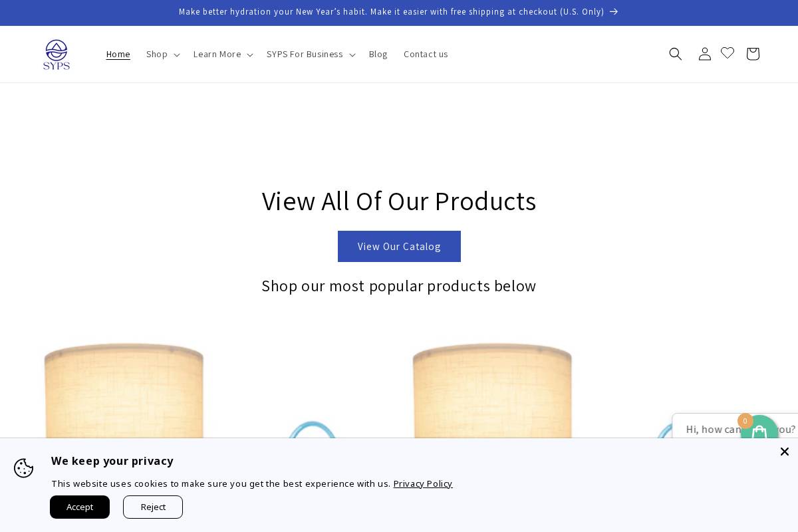Click the cookie icon in privacy banner
The height and width of the screenshot is (532, 798).
(x=23, y=467)
